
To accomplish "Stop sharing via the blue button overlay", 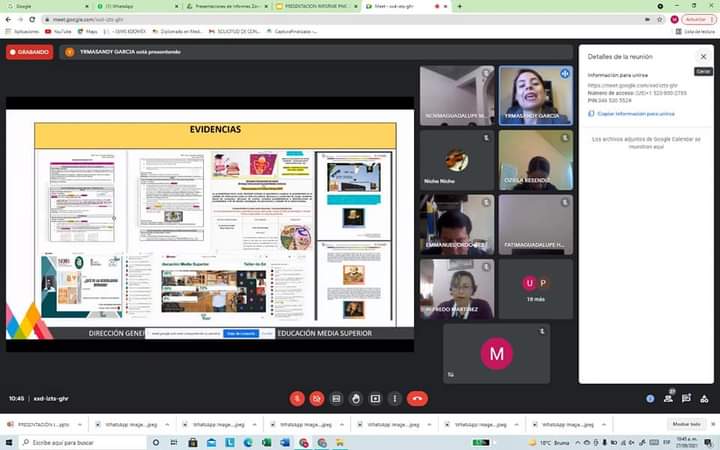I will coord(241,333).
